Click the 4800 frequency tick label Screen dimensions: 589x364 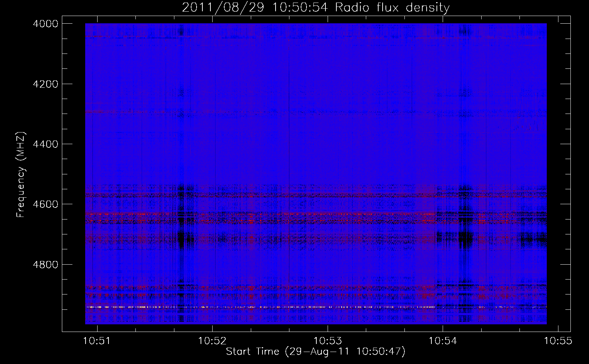(x=46, y=264)
